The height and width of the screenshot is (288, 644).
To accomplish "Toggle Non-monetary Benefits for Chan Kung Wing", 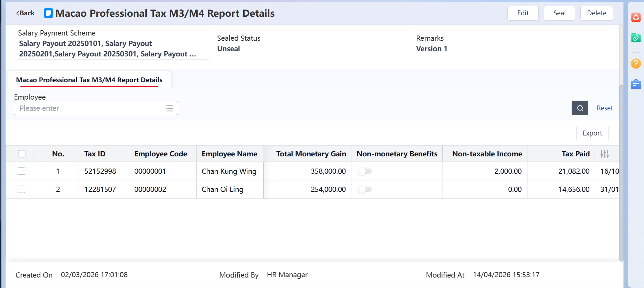I will 365,171.
